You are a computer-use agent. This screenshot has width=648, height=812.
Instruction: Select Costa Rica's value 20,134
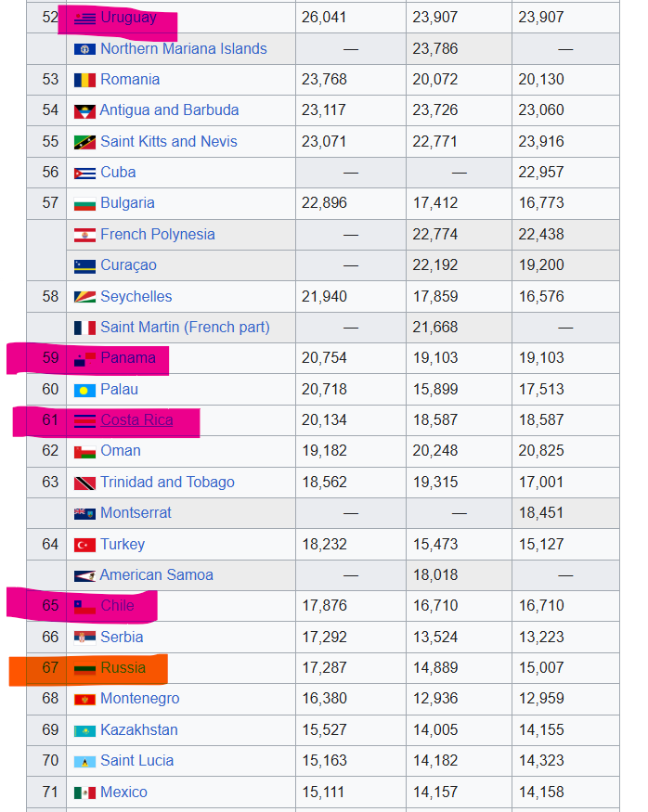tap(324, 420)
